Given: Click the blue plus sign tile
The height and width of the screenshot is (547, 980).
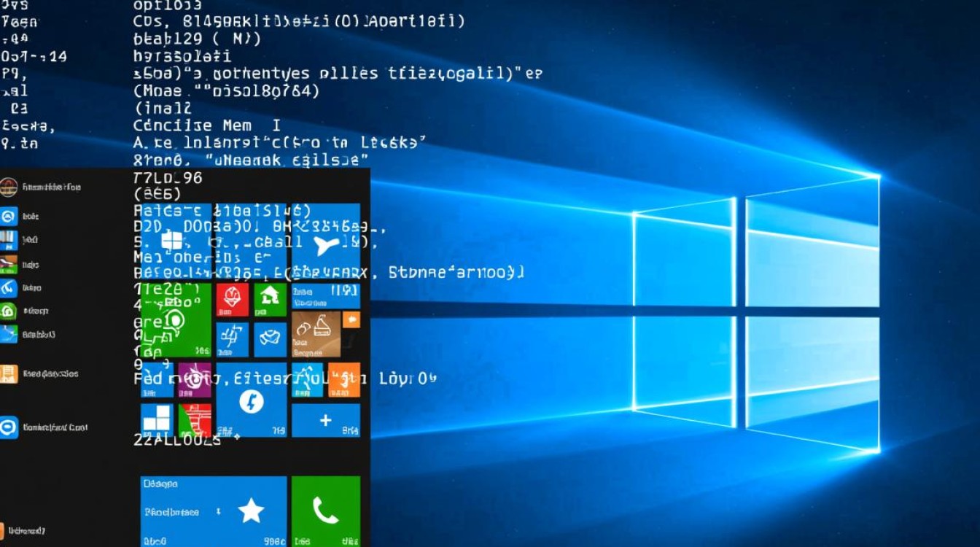Looking at the screenshot, I should click(x=325, y=420).
